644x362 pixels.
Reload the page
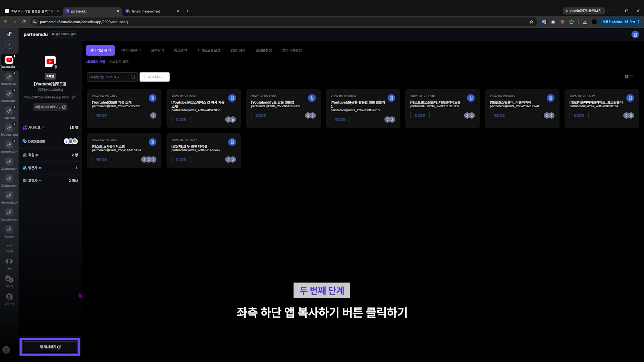pos(24,22)
